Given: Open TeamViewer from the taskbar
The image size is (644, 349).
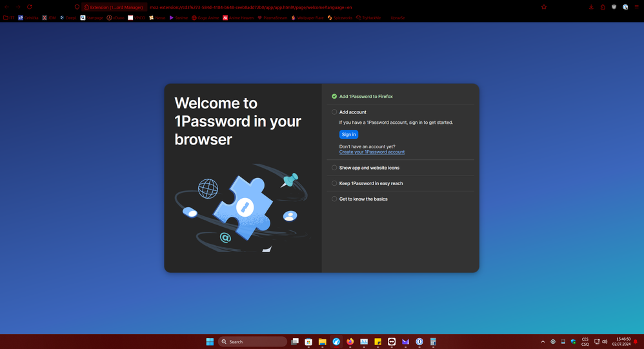Looking at the screenshot, I should pos(392,342).
